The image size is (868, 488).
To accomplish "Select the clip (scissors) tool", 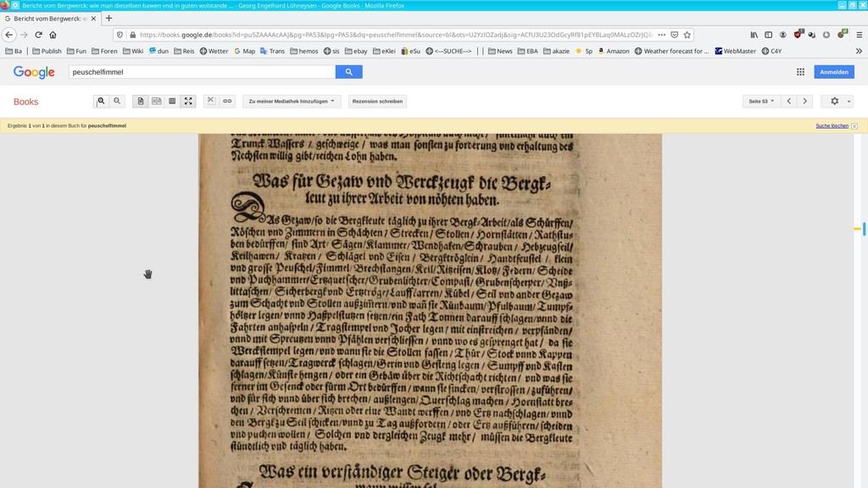I will tap(211, 102).
